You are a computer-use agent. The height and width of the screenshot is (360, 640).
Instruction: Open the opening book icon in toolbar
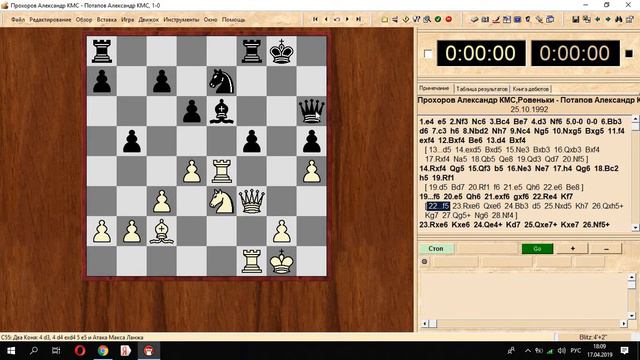click(474, 19)
